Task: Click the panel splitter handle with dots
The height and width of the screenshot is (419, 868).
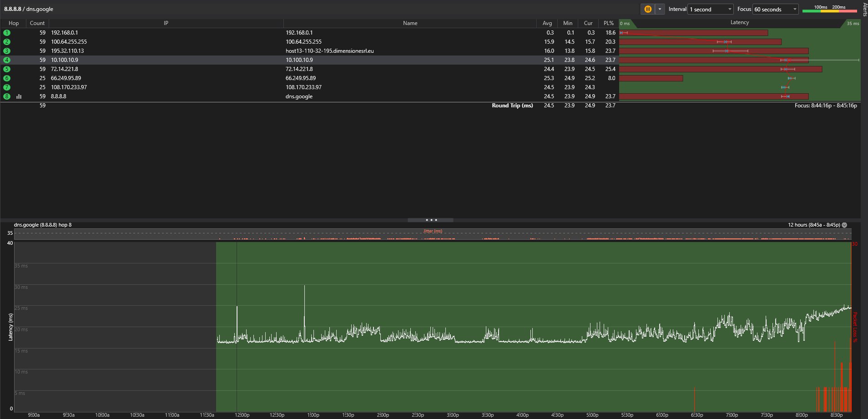Action: (x=430, y=220)
